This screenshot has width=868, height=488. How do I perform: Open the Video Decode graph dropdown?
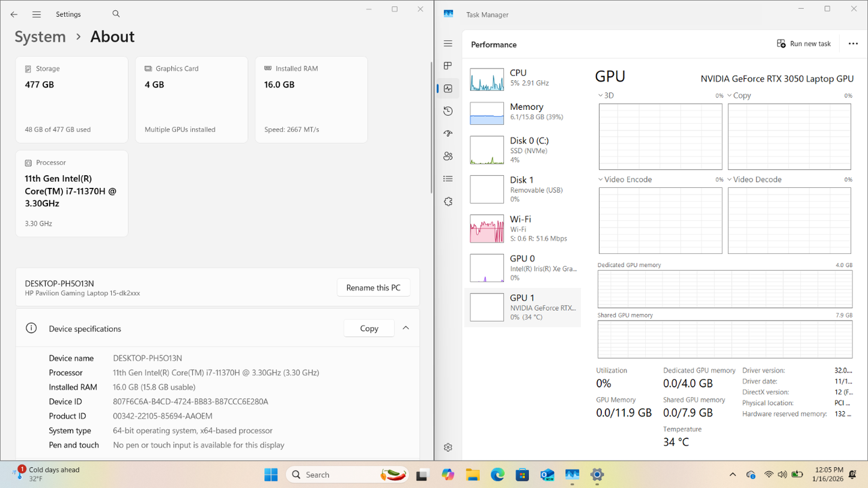coord(730,179)
